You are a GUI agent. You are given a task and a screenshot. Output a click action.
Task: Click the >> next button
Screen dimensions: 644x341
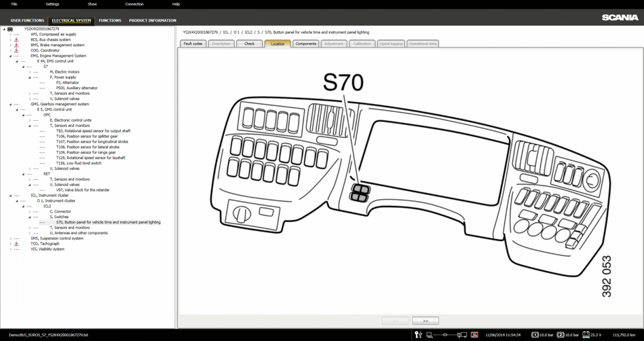(x=425, y=321)
